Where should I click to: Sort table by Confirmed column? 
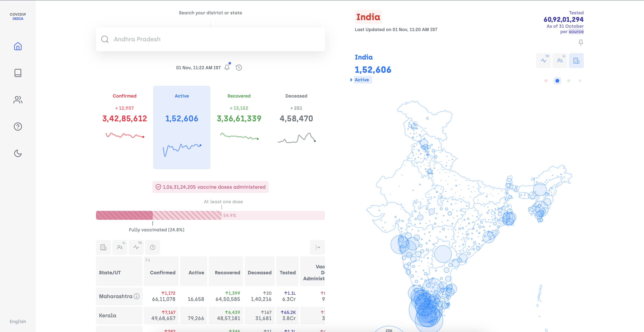pyautogui.click(x=161, y=271)
